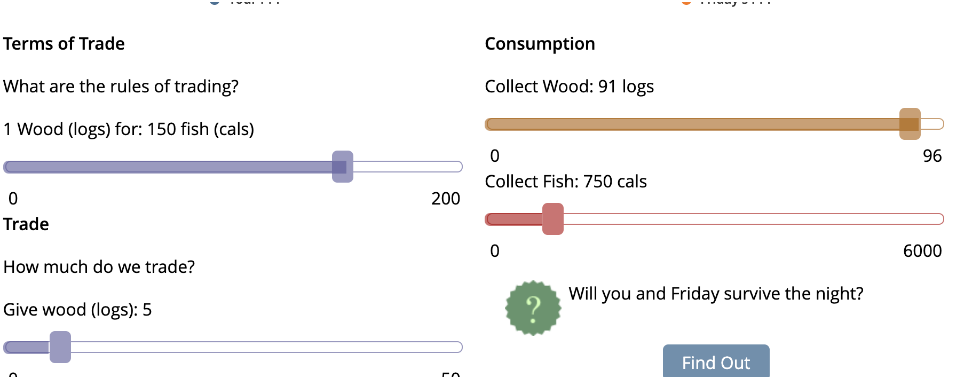Click the 'Will you and Friday survive' text
Screen dimensions: 980x377
(x=716, y=294)
